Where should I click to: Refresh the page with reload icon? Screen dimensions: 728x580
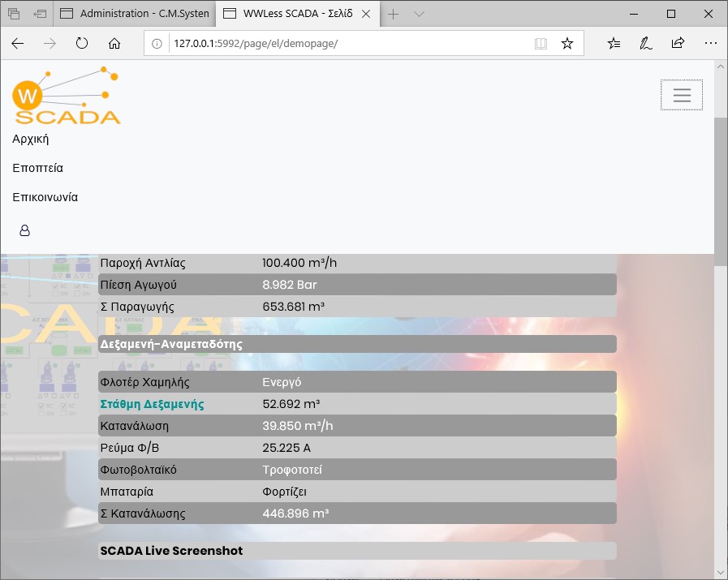82,44
